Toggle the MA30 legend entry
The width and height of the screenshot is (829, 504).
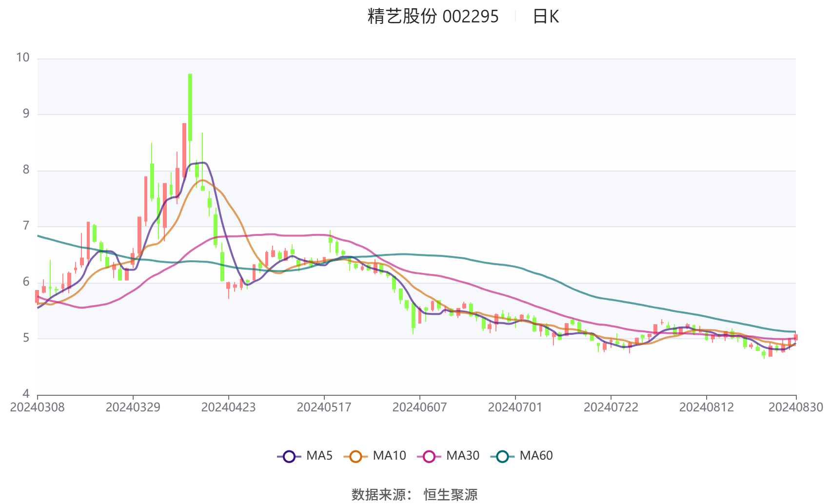(x=448, y=456)
